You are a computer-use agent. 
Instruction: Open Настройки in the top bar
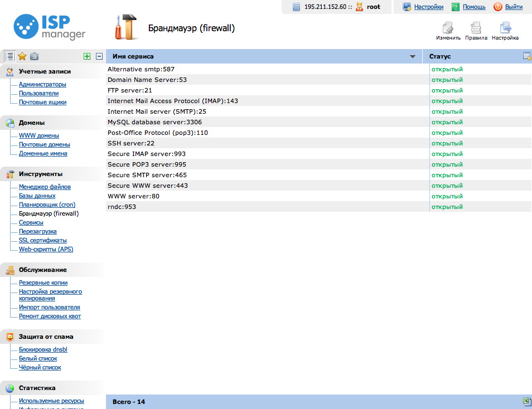pos(428,7)
